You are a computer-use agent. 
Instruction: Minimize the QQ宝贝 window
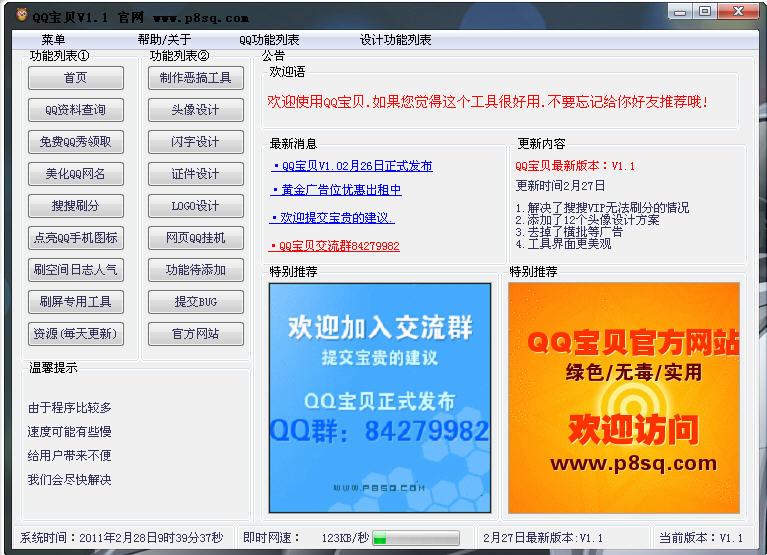point(680,12)
